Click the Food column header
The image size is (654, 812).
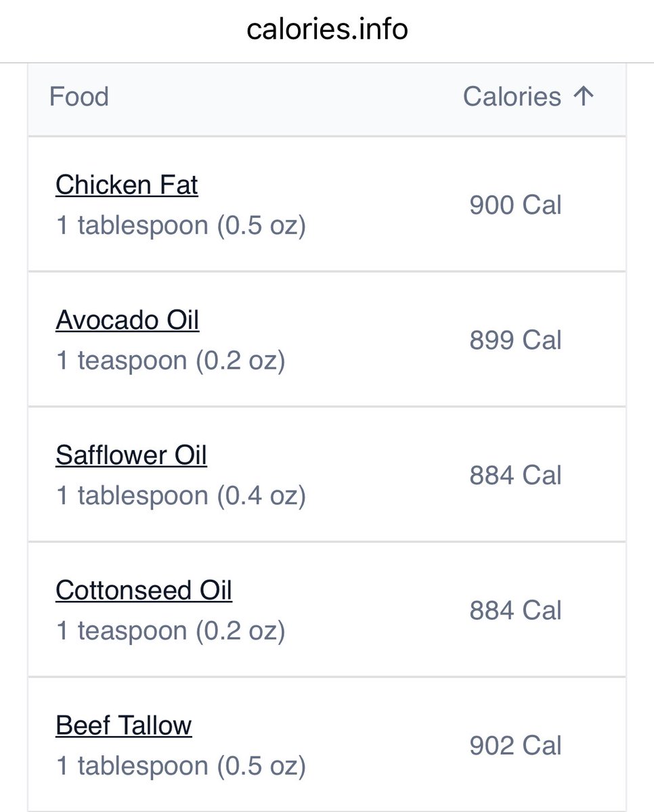tap(79, 96)
